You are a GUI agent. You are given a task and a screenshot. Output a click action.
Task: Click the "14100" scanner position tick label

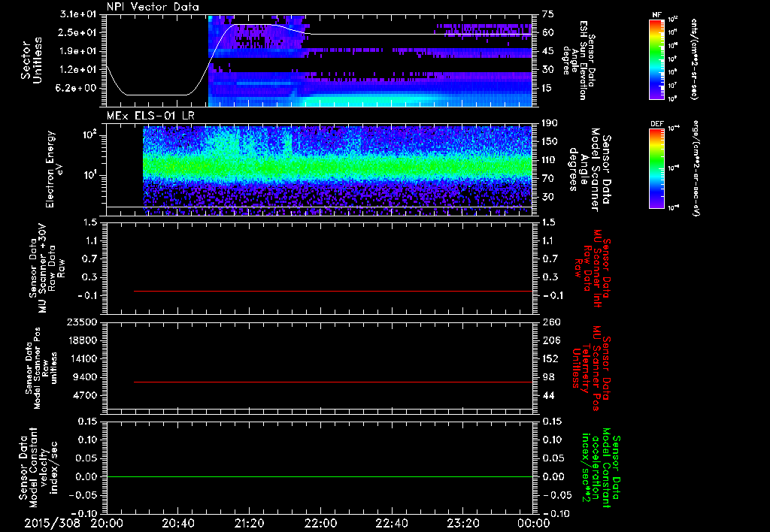[84, 358]
